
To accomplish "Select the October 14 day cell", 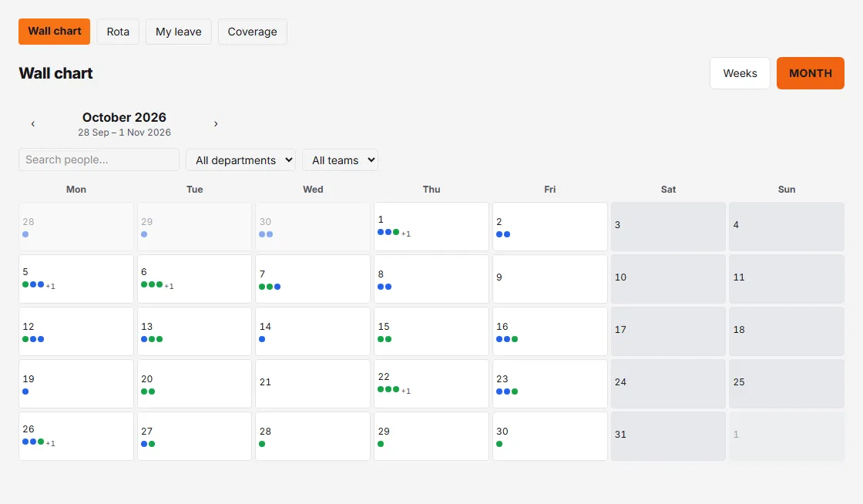I will coord(313,331).
